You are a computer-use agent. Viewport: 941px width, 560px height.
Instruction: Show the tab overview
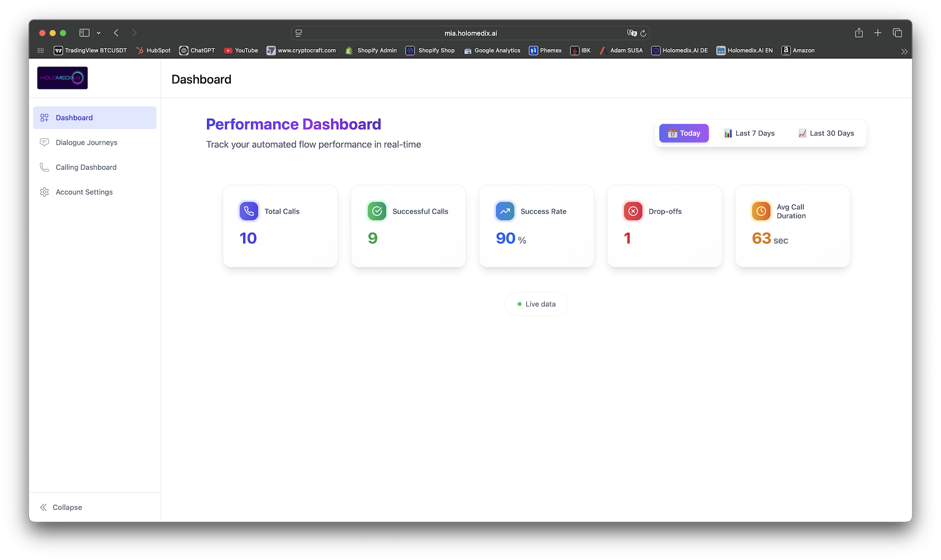(x=897, y=33)
